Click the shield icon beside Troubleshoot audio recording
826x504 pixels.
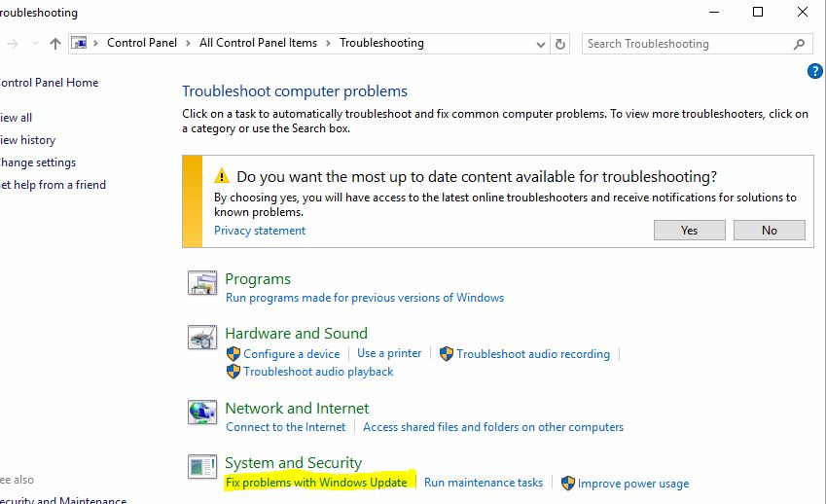coord(447,354)
